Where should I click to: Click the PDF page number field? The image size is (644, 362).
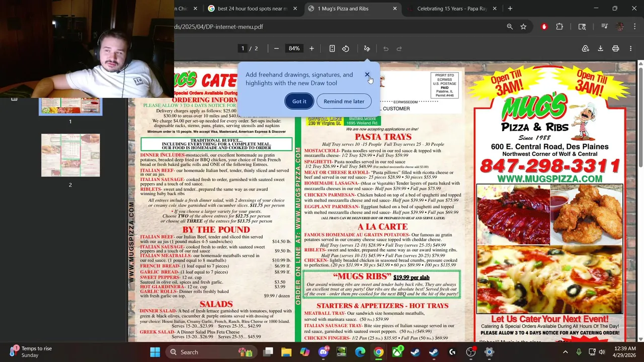pos(243,48)
